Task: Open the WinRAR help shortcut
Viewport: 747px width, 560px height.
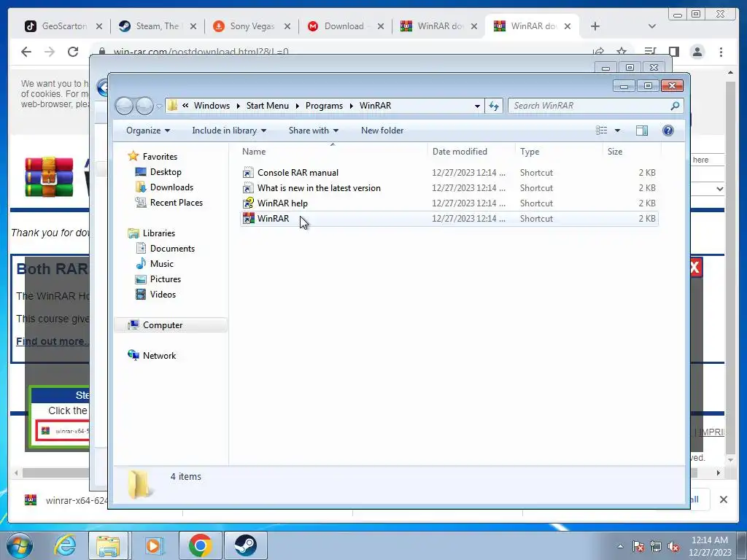Action: [449, 203]
